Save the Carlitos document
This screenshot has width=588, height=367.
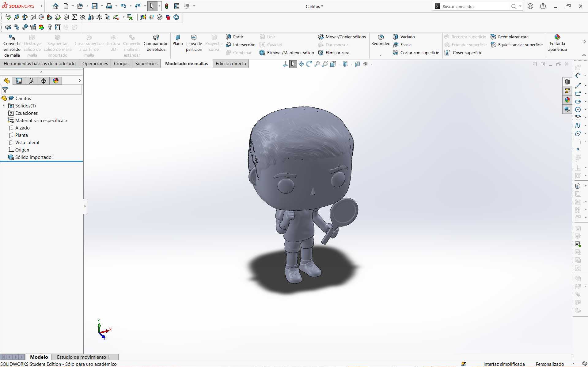click(95, 6)
